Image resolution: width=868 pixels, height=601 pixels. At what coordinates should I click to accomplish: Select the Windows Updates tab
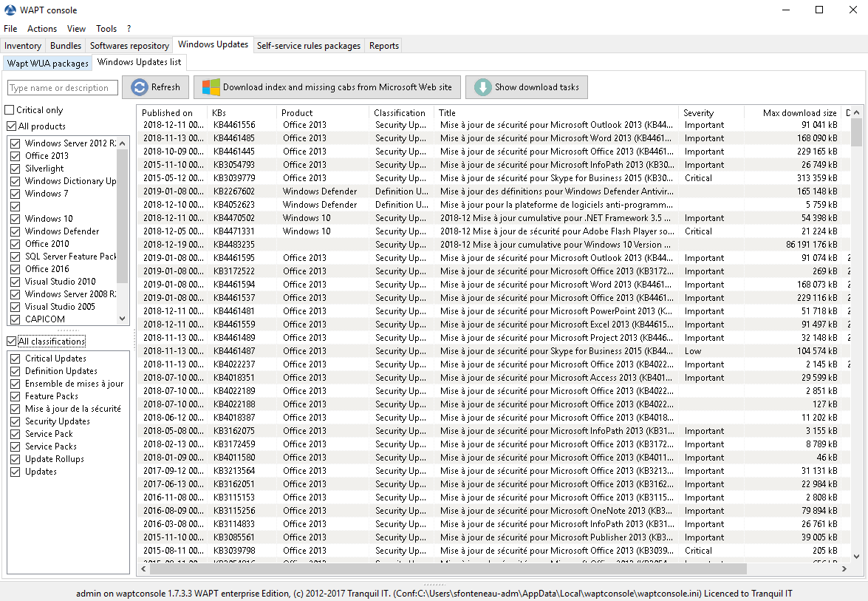pos(213,44)
